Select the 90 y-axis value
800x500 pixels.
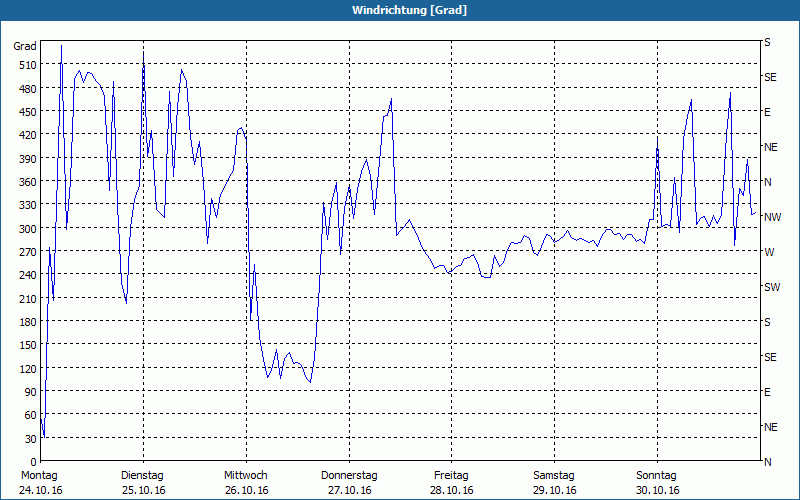pos(31,392)
